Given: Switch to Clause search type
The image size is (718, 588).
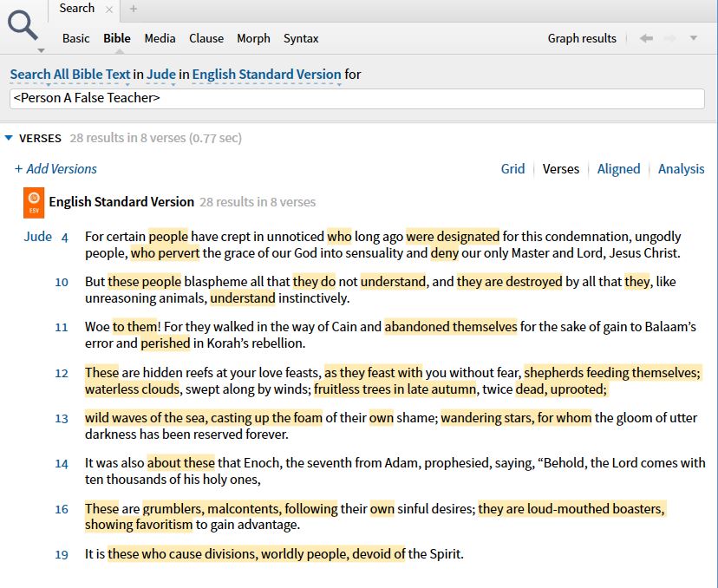Looking at the screenshot, I should click(206, 38).
